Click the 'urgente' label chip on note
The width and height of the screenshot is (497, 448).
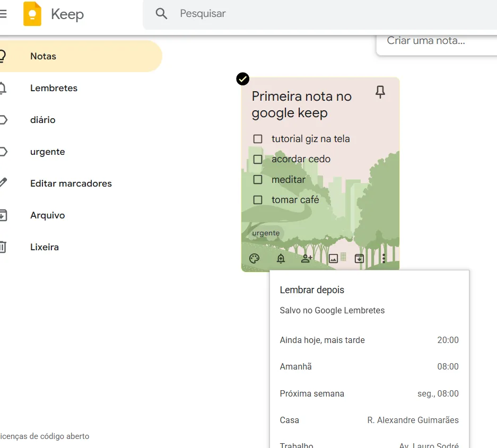(266, 233)
